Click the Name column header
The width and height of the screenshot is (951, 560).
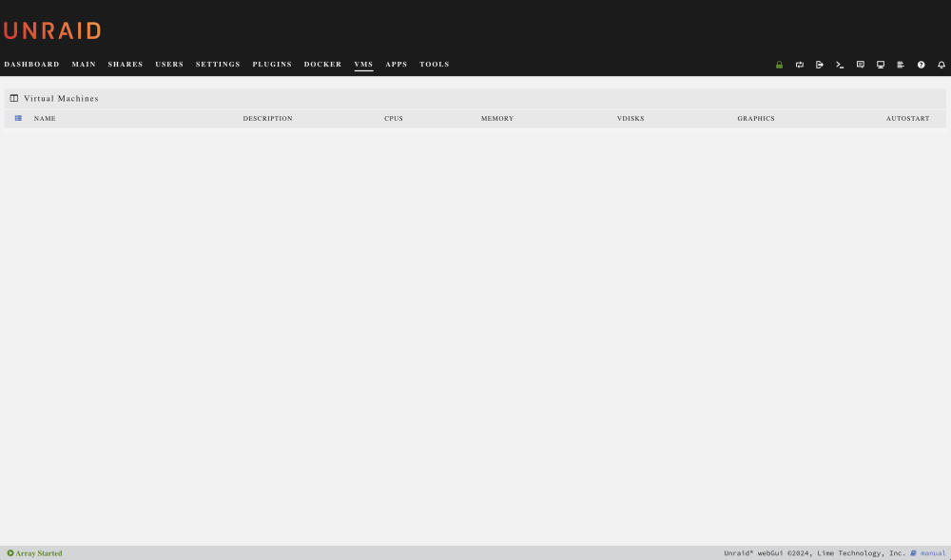coord(45,119)
